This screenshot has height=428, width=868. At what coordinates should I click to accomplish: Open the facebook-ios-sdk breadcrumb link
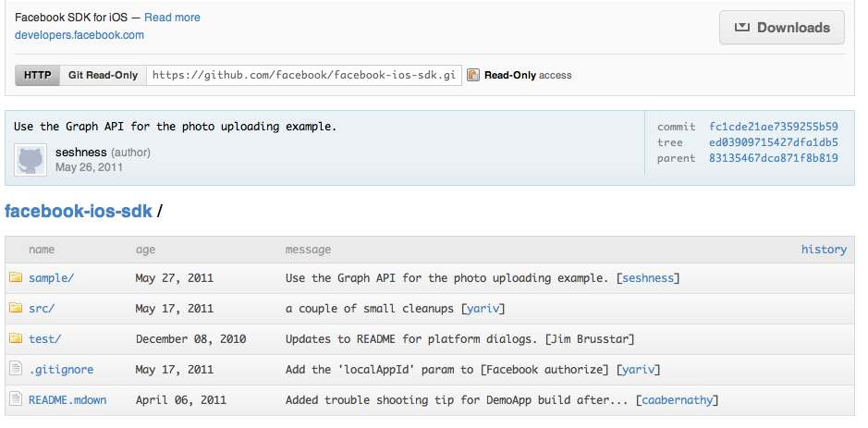click(x=79, y=211)
